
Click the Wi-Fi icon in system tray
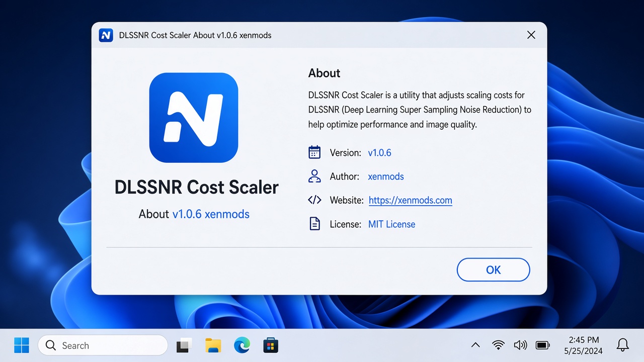click(499, 345)
